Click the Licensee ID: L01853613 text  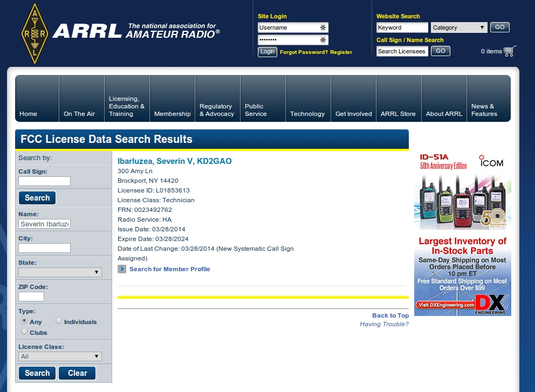point(154,190)
